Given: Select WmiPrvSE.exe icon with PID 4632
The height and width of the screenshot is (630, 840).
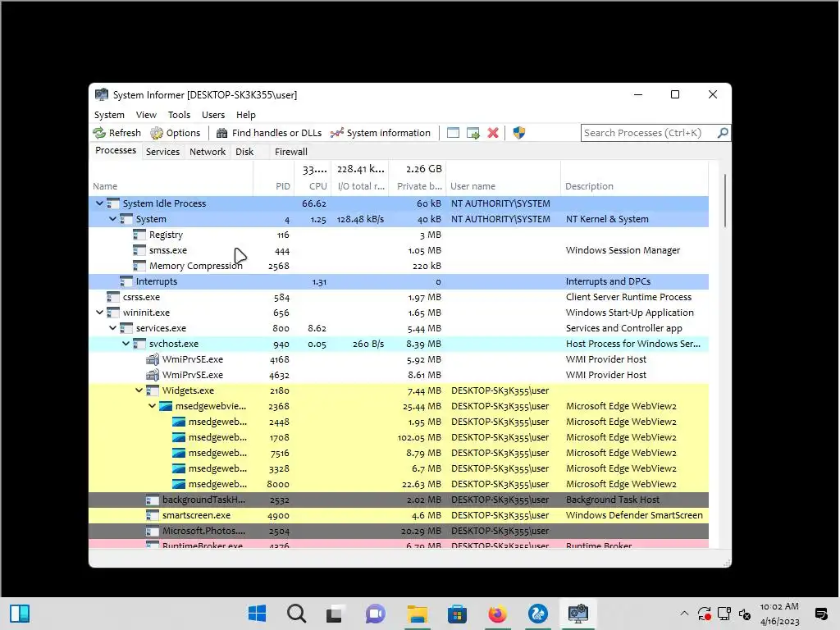Looking at the screenshot, I should (x=153, y=374).
